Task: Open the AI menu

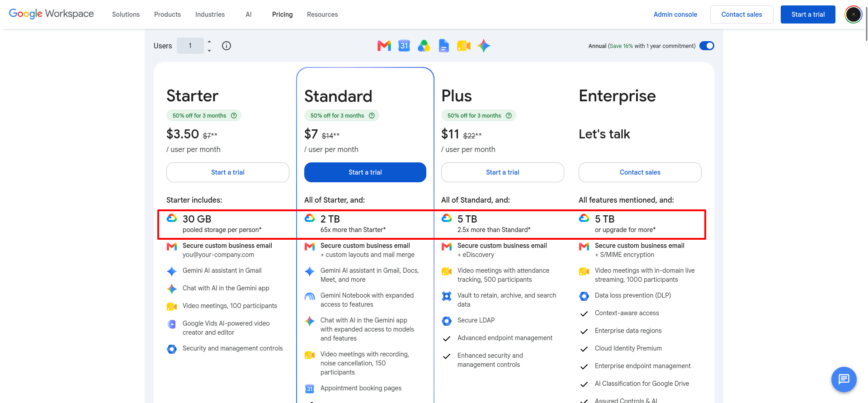Action: point(249,14)
